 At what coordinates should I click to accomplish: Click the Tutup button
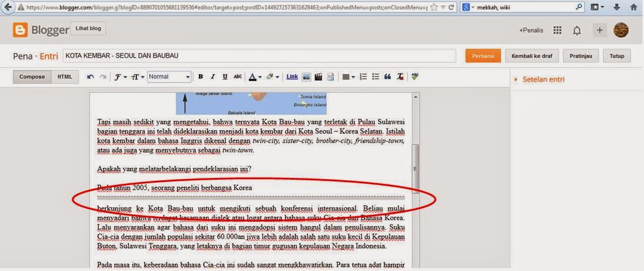tap(617, 56)
